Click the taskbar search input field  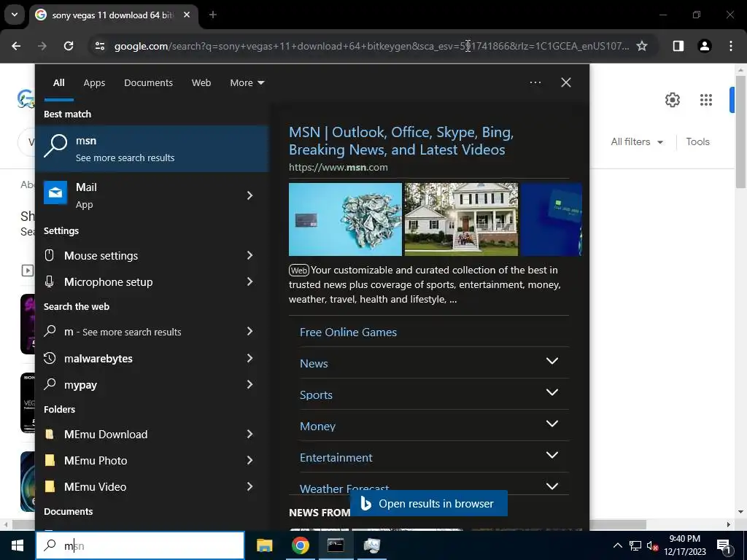click(x=140, y=545)
